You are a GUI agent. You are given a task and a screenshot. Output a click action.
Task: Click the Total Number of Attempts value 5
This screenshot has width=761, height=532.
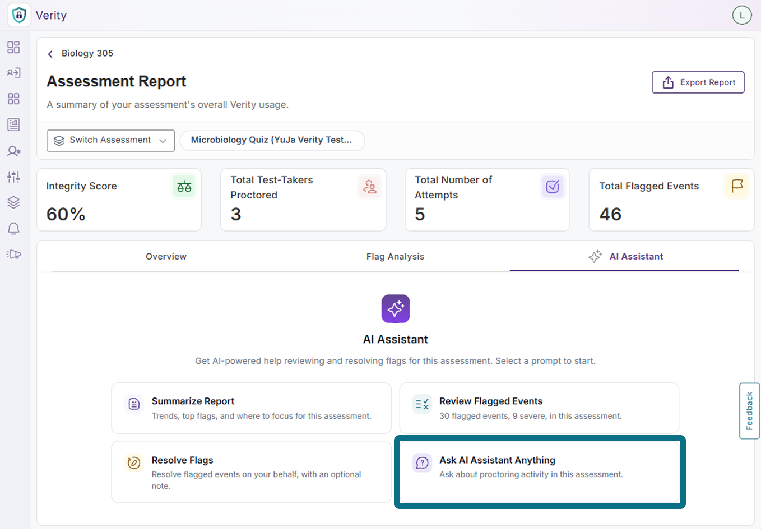click(420, 214)
